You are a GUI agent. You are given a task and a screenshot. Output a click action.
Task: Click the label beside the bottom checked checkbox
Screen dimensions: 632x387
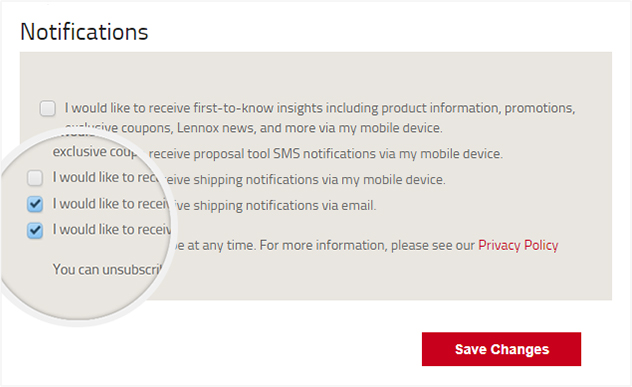[x=112, y=229]
